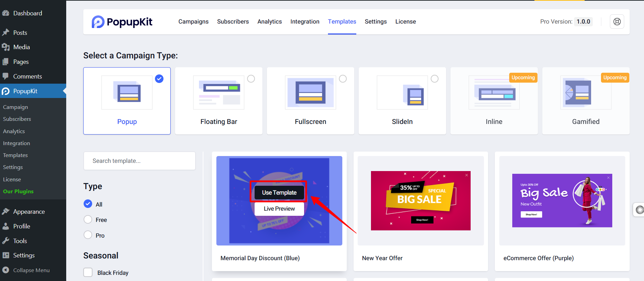Open the Campaigns tab
The width and height of the screenshot is (644, 281).
coord(194,22)
